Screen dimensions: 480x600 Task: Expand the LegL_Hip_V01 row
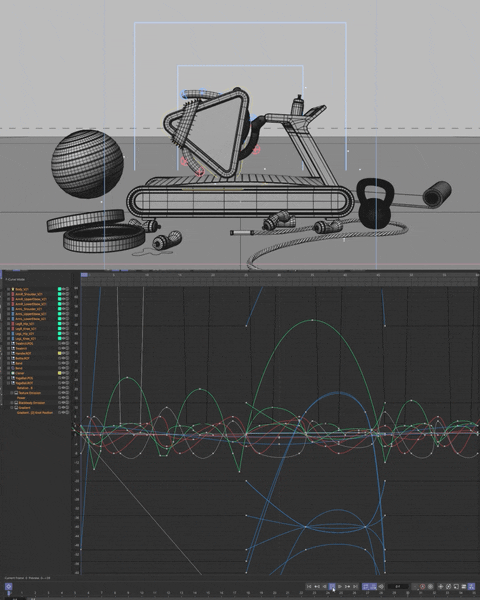click(8, 334)
